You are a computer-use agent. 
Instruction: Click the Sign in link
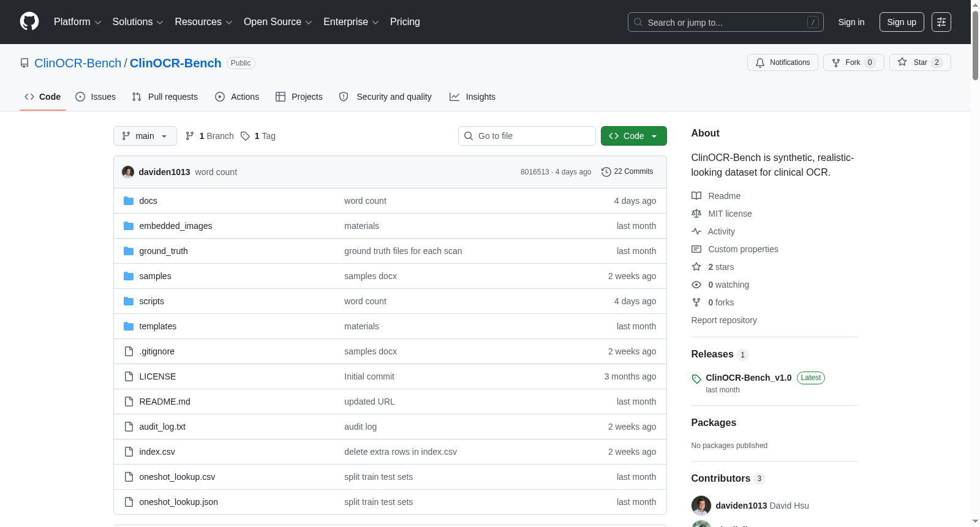851,22
